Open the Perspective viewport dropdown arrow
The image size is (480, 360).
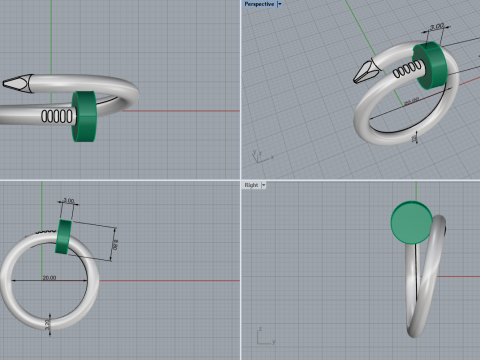click(280, 4)
